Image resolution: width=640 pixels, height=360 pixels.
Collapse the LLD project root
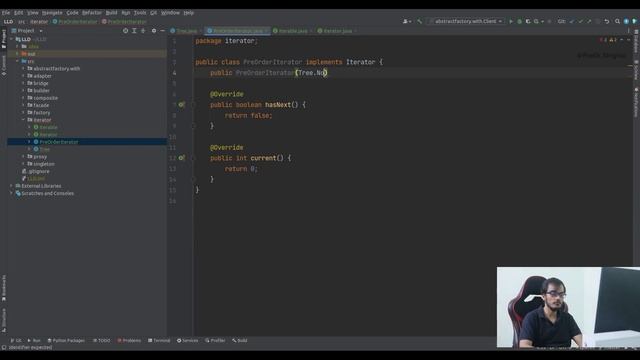(x=11, y=39)
